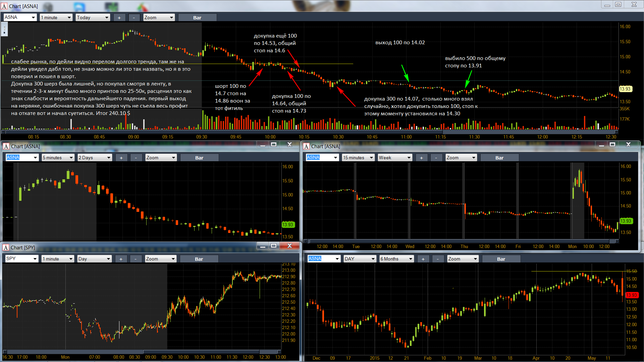Click the app icon in Chart [SPY] title bar

6,247
